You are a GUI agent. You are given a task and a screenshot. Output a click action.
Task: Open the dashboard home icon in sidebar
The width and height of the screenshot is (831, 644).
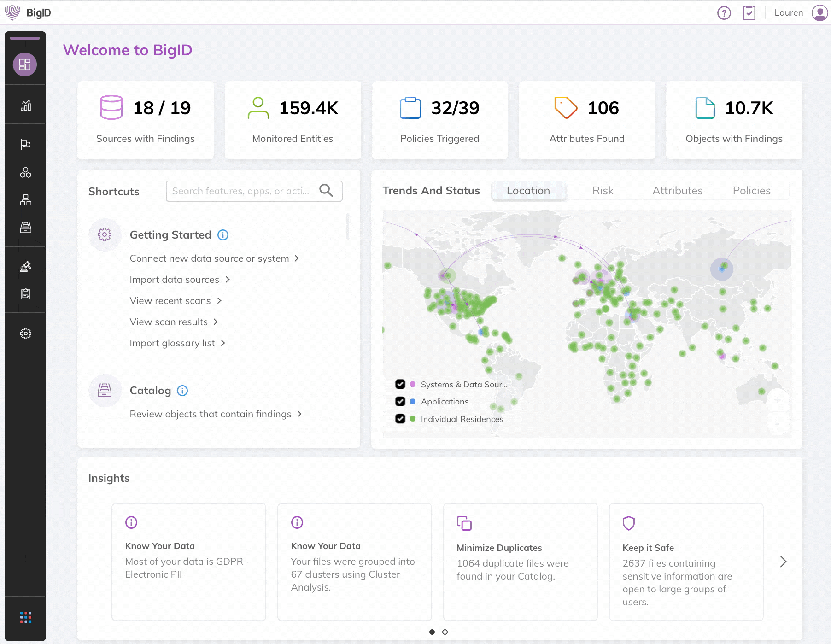tap(25, 64)
